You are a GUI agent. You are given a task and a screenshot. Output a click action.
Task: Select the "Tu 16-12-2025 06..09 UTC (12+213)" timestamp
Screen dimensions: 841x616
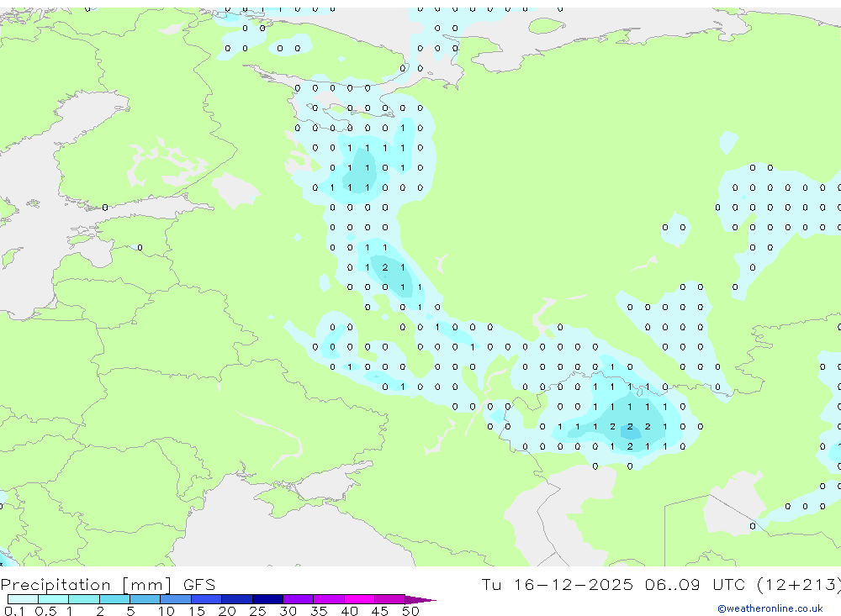661,585
